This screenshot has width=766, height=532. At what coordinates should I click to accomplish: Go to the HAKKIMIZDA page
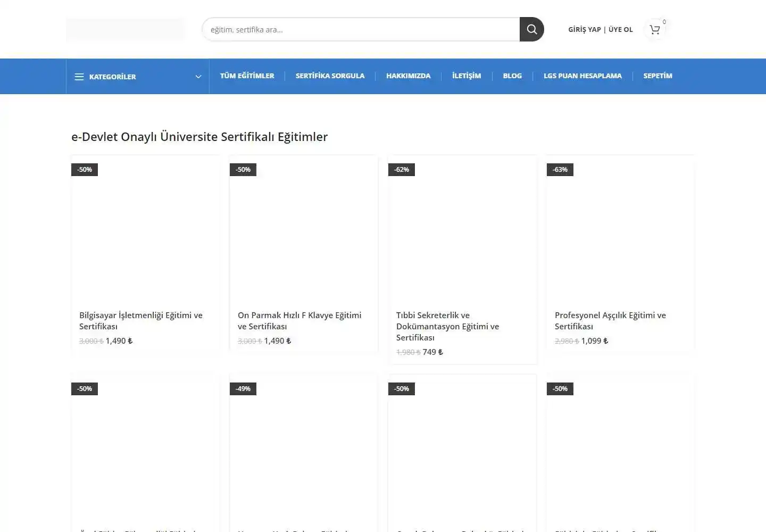pos(409,76)
